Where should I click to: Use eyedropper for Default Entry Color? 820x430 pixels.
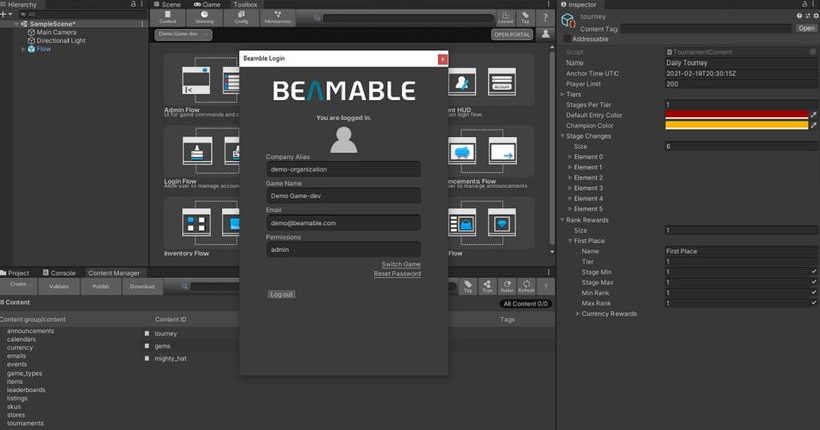click(x=814, y=115)
